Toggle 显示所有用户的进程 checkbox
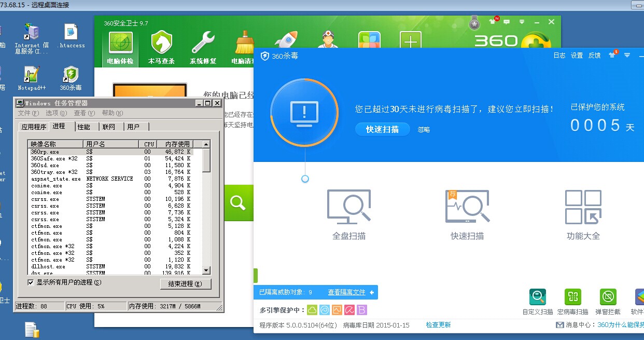The height and width of the screenshot is (340, 644). click(31, 282)
